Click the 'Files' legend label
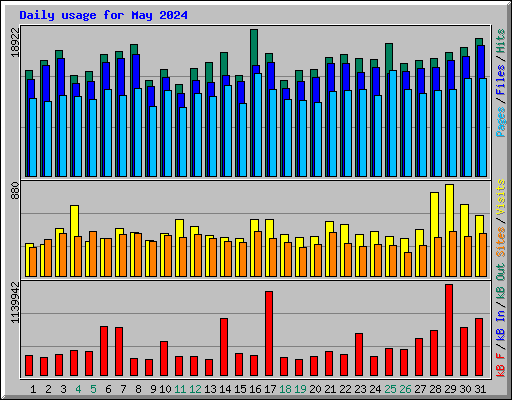The image size is (512, 400). tap(501, 80)
